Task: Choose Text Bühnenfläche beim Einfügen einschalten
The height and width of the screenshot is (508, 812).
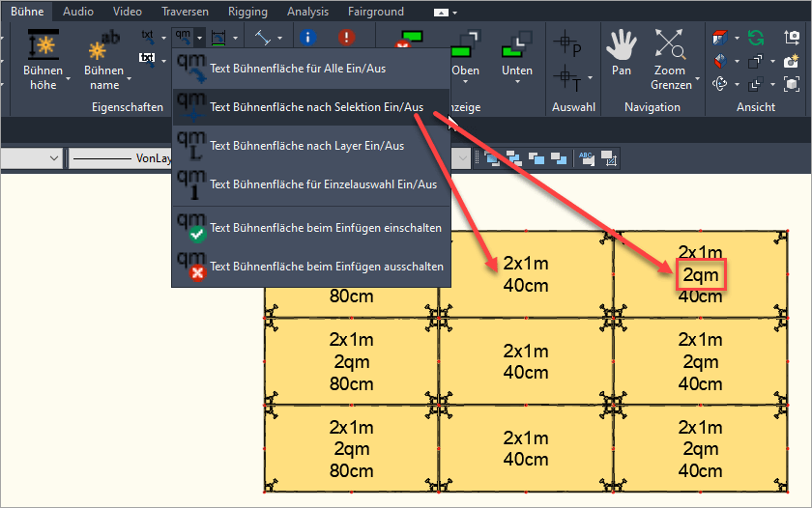Action: [x=311, y=228]
